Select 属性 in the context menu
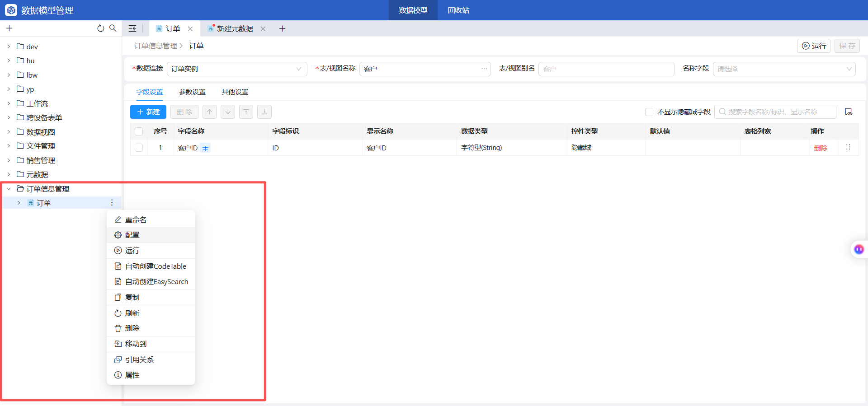This screenshot has height=406, width=868. click(x=151, y=375)
